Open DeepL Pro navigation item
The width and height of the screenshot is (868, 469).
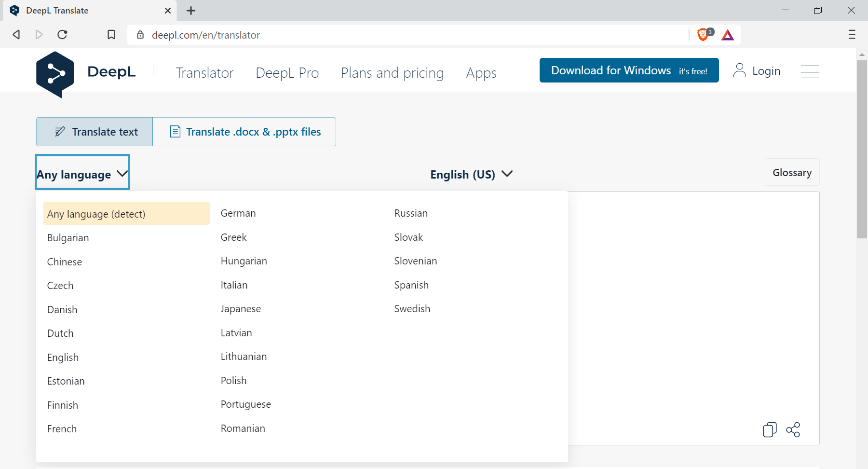click(x=287, y=73)
